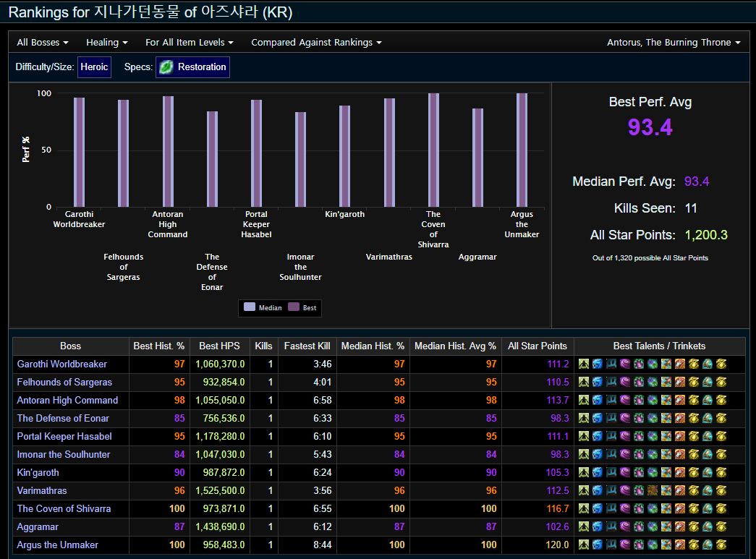756x559 pixels.
Task: Open the Compared Against Rankings dropdown
Action: [x=316, y=43]
